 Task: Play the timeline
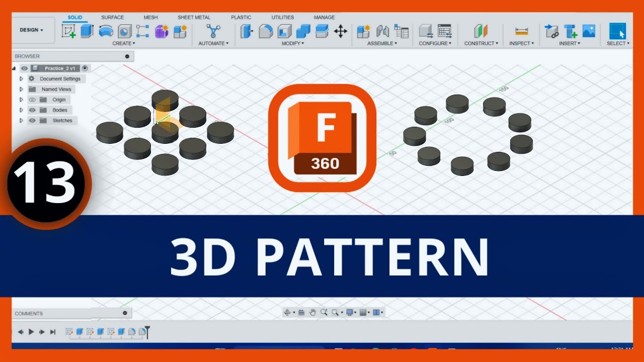(31, 332)
